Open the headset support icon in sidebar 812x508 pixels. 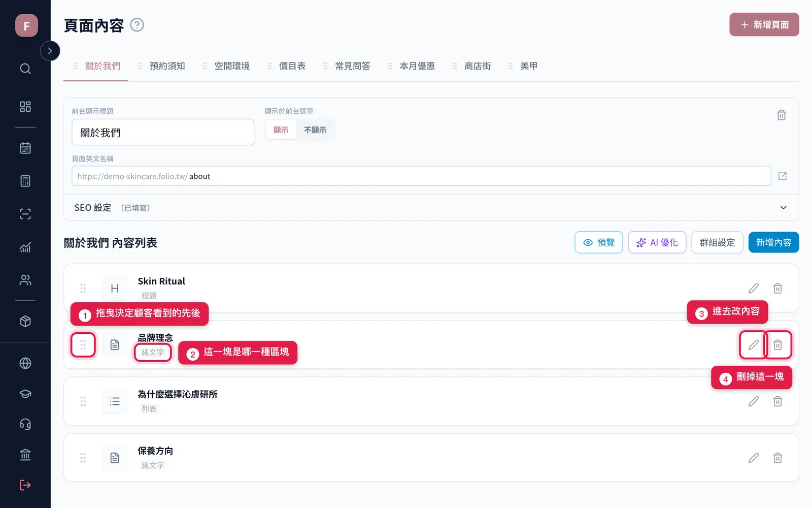[x=25, y=424]
